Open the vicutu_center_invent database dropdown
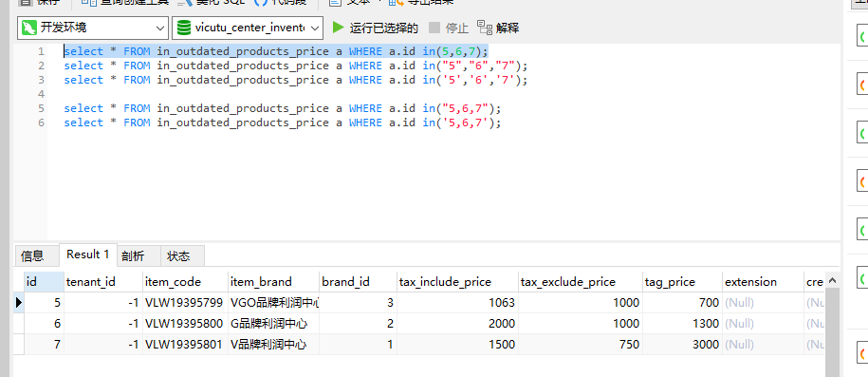 248,28
